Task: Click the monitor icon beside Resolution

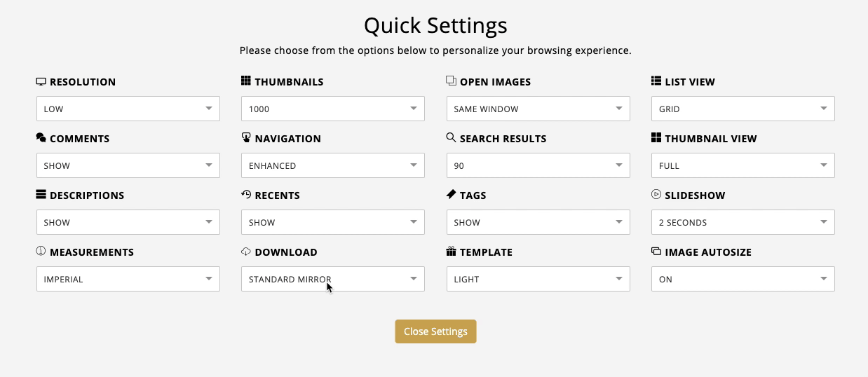Action: point(41,81)
